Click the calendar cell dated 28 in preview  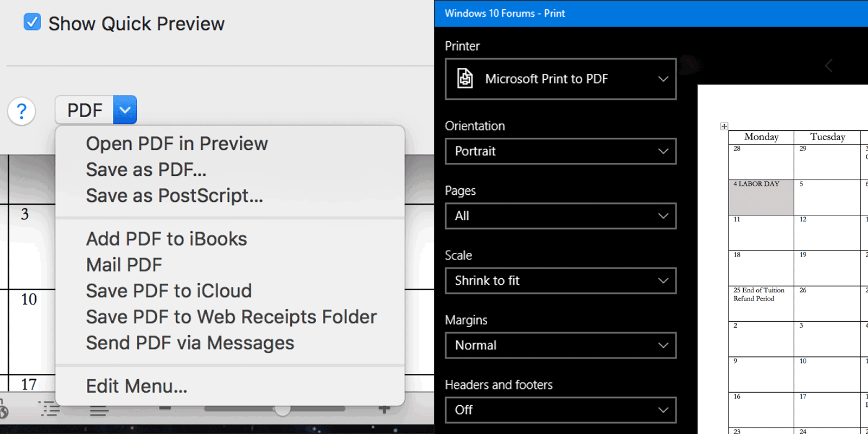[x=761, y=162]
